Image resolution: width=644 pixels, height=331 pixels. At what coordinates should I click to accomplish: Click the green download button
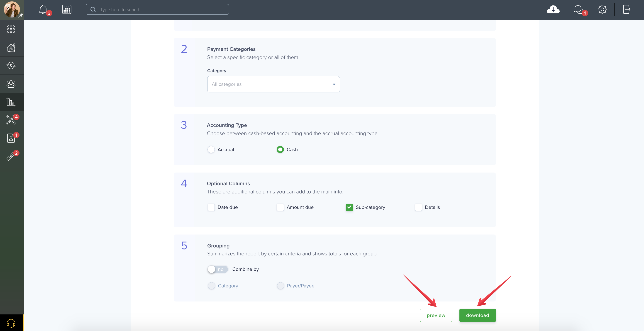pos(477,315)
